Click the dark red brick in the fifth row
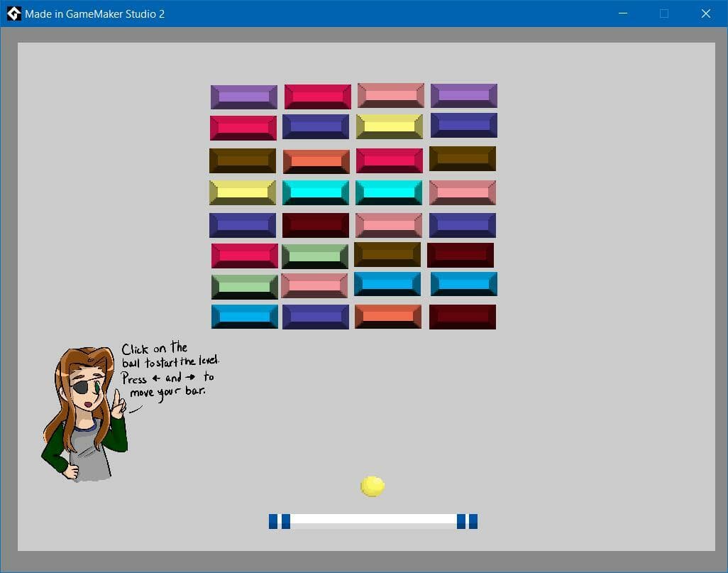The width and height of the screenshot is (728, 573). click(x=316, y=225)
